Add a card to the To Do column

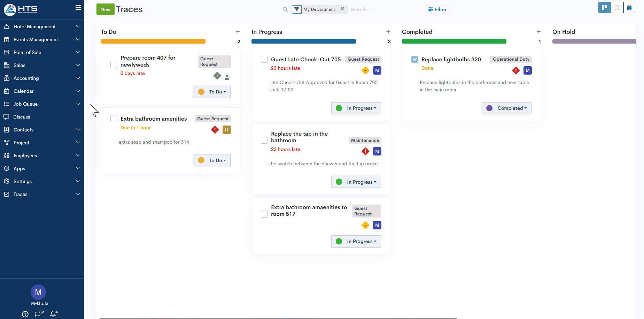[x=238, y=32]
